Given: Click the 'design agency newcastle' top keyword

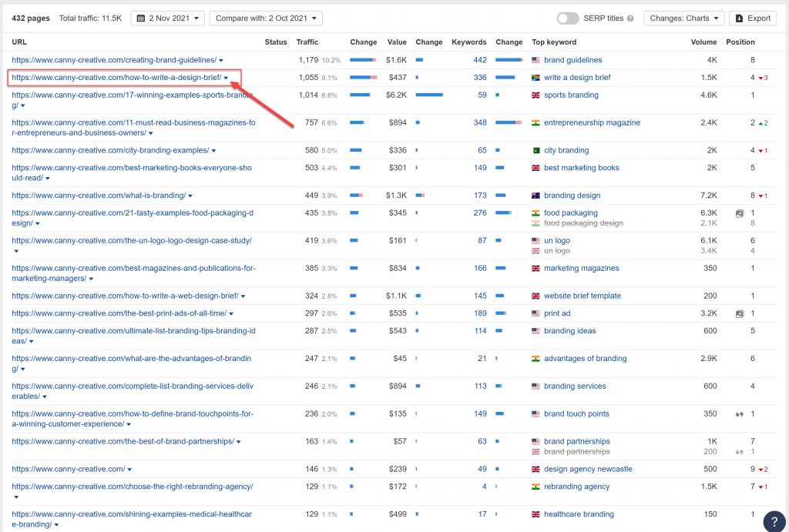Looking at the screenshot, I should (588, 469).
